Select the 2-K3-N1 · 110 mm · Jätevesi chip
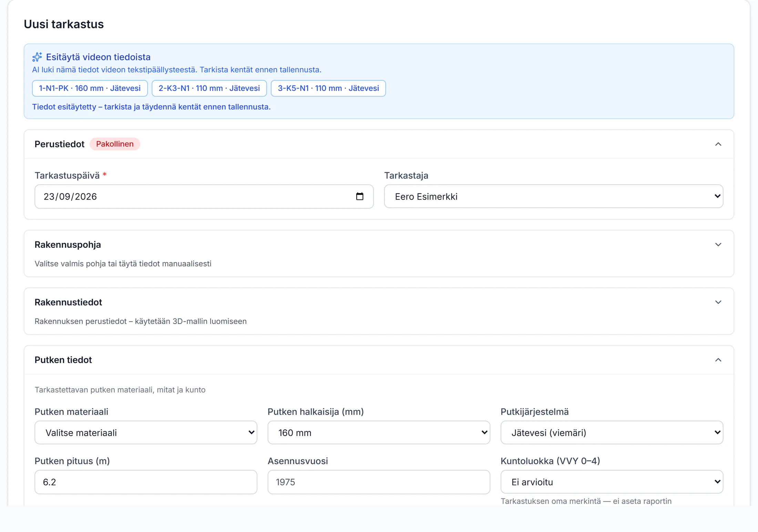The image size is (758, 532). tap(209, 88)
